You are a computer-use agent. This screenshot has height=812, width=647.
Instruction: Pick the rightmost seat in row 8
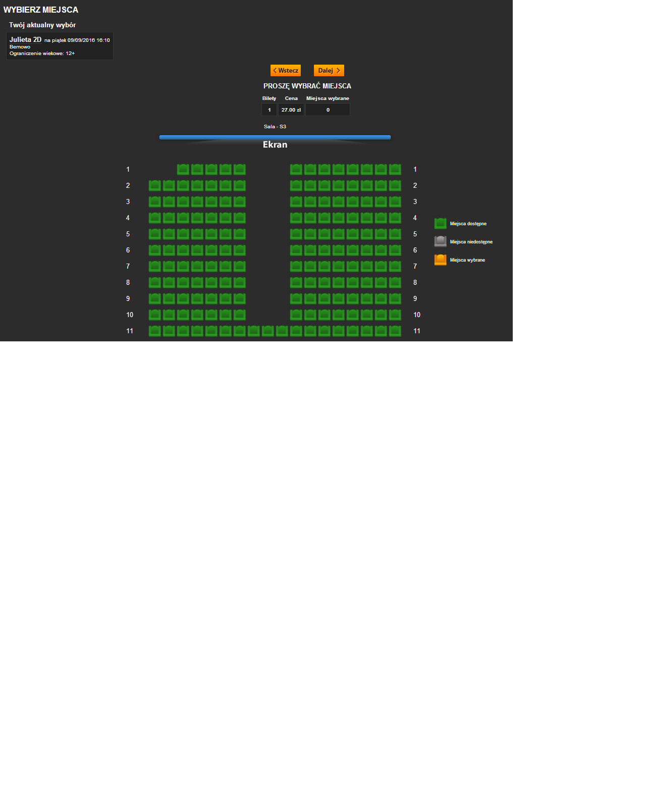(x=395, y=283)
